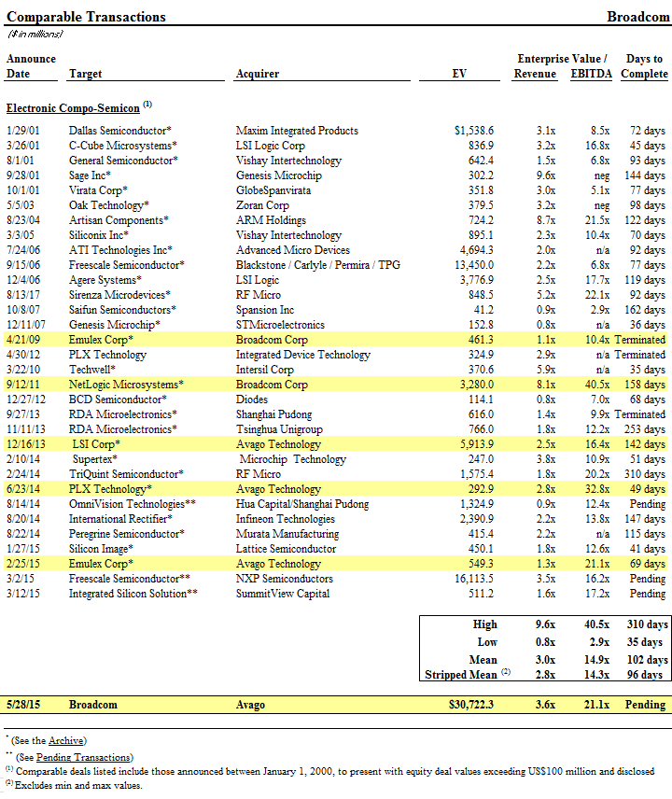Select the Days to Complete header

[645, 66]
